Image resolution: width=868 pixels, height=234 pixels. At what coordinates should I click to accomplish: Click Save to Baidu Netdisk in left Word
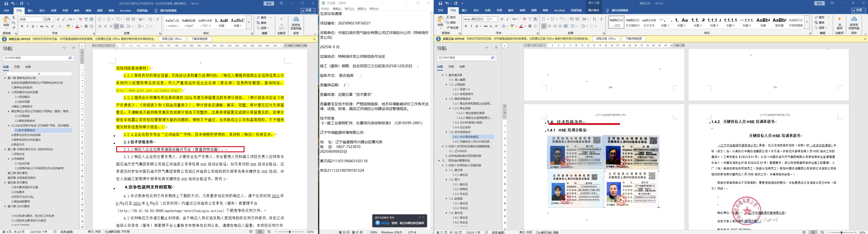296,23
